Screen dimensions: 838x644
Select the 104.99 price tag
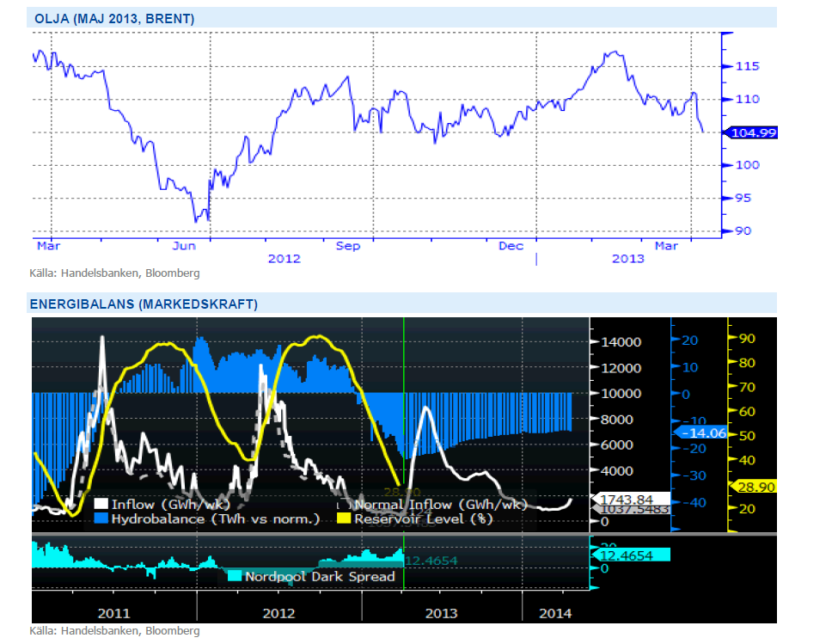[753, 132]
